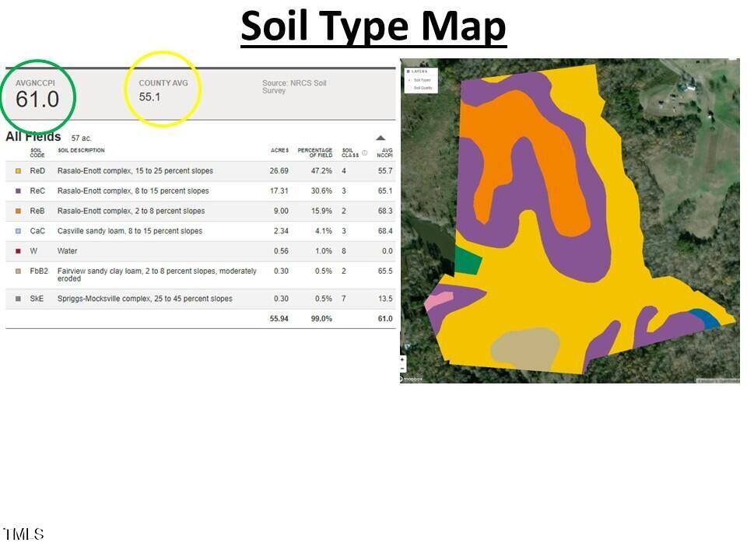The height and width of the screenshot is (560, 747).
Task: Click the Percentage of Field column header
Action: 315,152
